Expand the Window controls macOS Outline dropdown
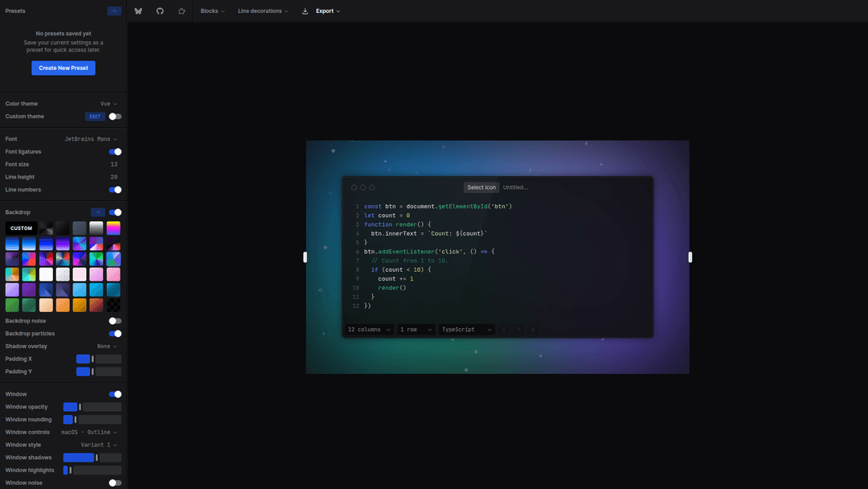The height and width of the screenshot is (489, 868). (x=89, y=433)
